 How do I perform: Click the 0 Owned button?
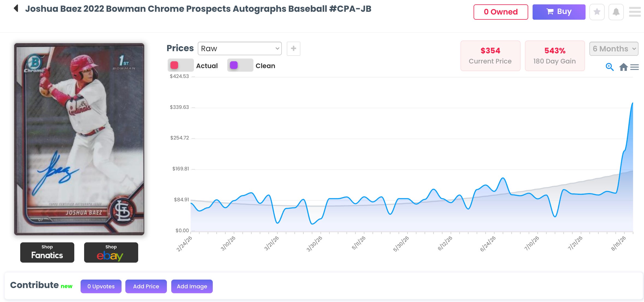click(501, 12)
